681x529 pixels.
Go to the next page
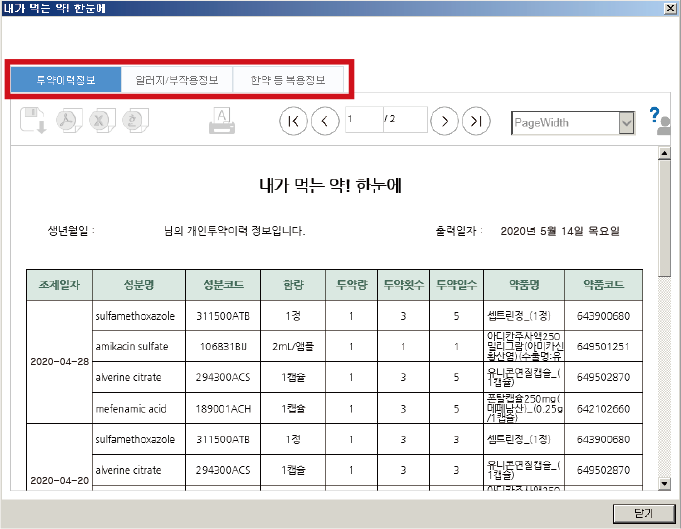tap(444, 121)
